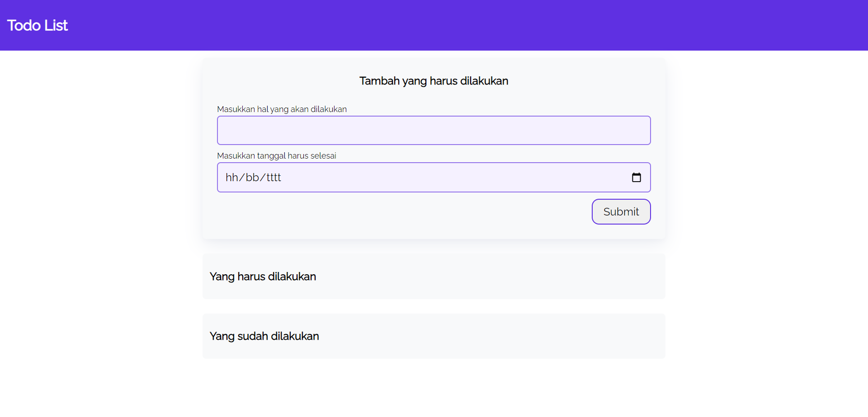Click white page margin right of the form card
This screenshot has width=868, height=417.
click(769, 181)
